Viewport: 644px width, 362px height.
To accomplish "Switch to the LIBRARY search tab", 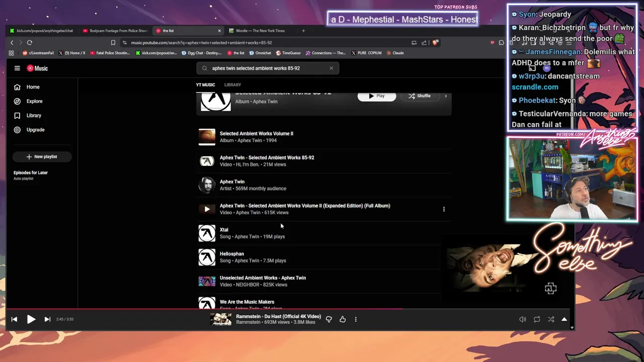I will pyautogui.click(x=232, y=84).
